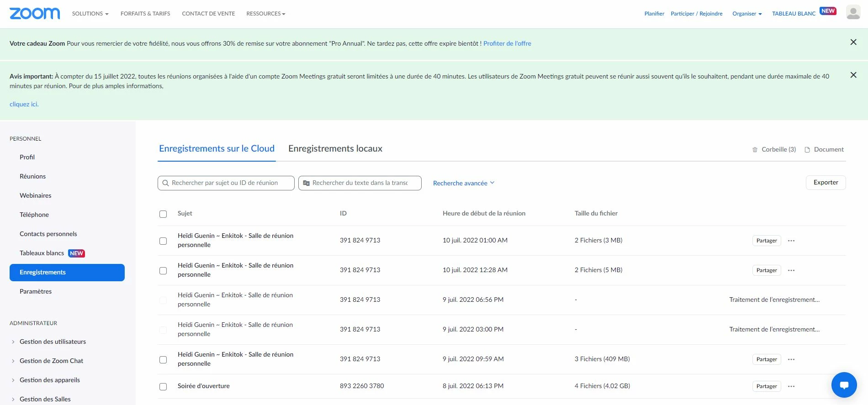Image resolution: width=868 pixels, height=405 pixels.
Task: Dismiss the Avis important notice banner
Action: (x=853, y=75)
